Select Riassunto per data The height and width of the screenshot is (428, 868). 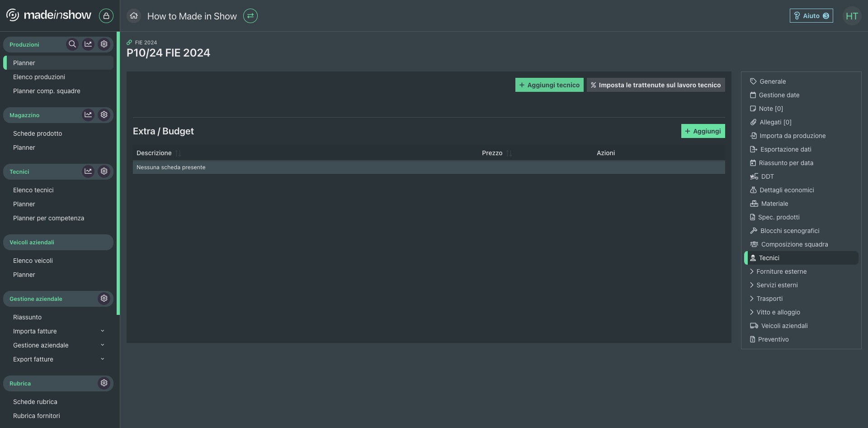point(782,163)
